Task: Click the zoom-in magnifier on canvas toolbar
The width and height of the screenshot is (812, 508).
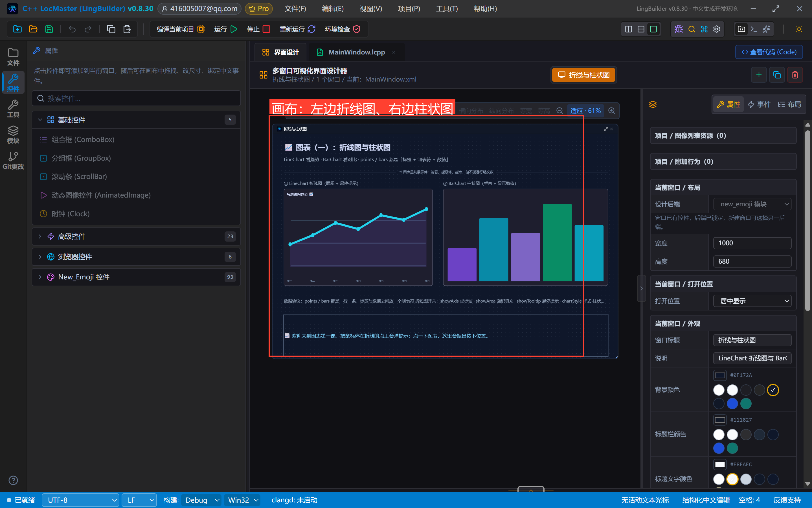Action: 612,111
